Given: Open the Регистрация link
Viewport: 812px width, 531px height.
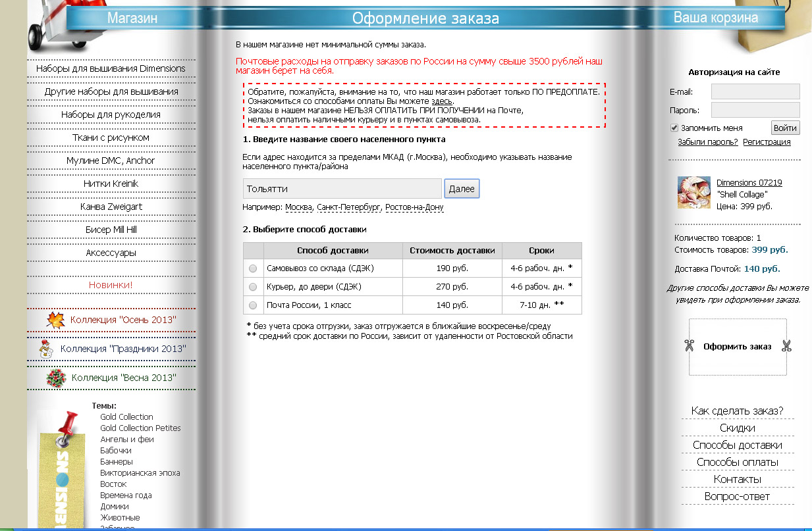Looking at the screenshot, I should click(x=767, y=142).
